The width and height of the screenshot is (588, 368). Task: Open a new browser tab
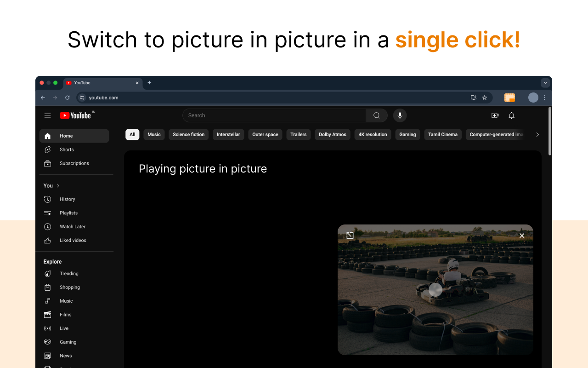coord(149,83)
